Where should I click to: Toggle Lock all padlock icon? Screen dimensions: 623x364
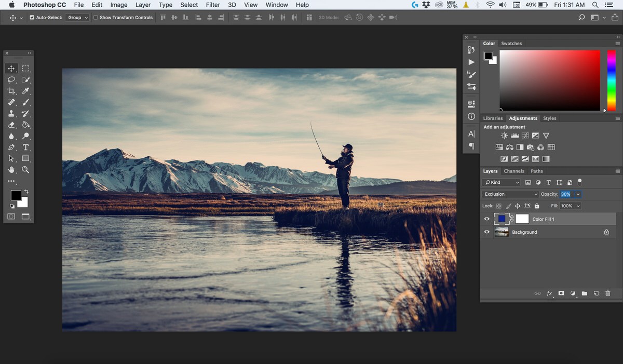click(x=537, y=206)
